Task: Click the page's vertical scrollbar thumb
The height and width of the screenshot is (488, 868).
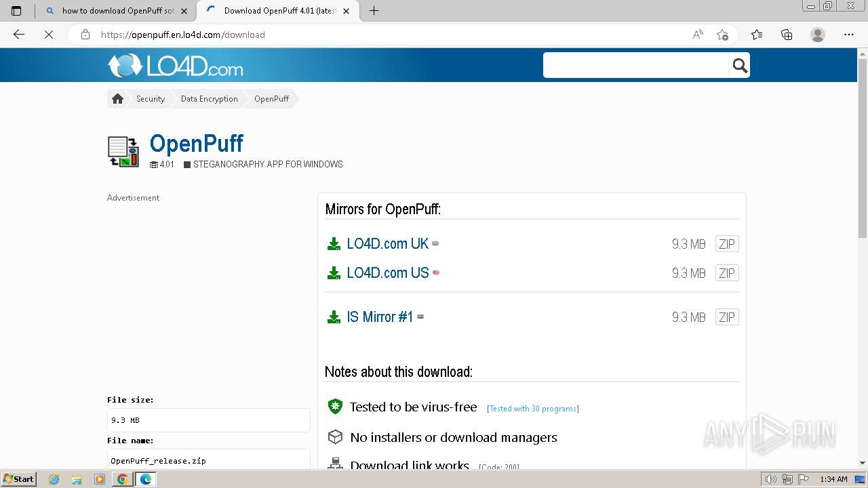Action: pos(862,148)
